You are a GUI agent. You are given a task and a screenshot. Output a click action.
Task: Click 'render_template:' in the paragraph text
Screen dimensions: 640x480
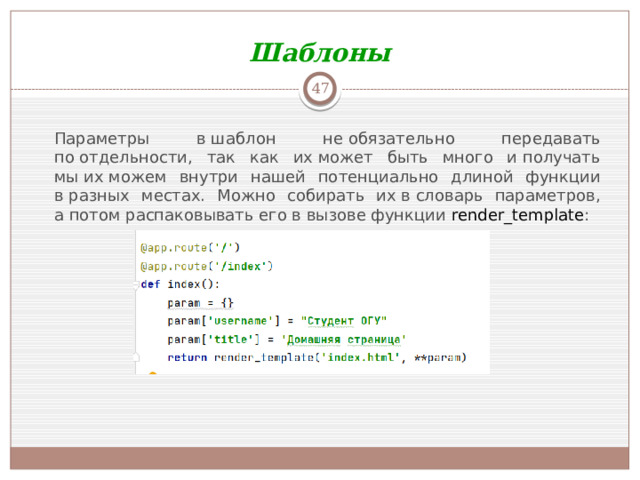(520, 215)
